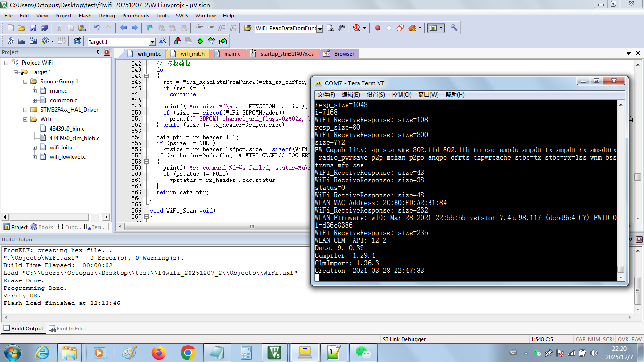This screenshot has width=644, height=362.
Task: Open the Target 1 dropdown list
Action: 152,42
